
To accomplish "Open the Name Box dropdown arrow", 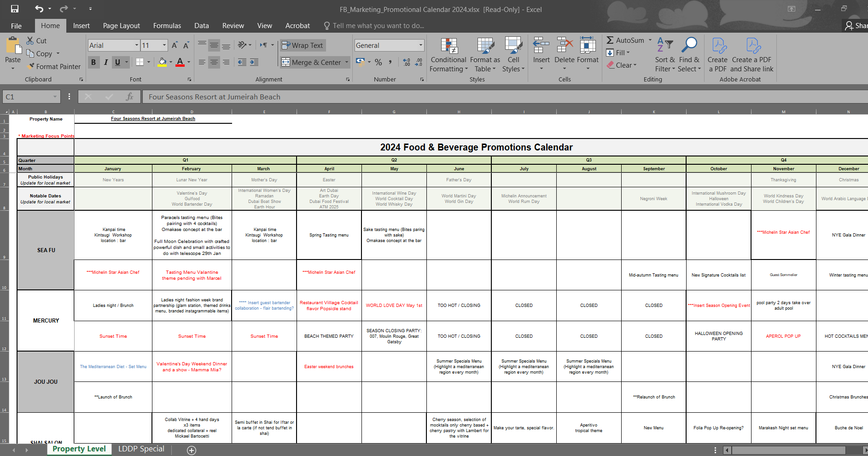I will point(55,97).
